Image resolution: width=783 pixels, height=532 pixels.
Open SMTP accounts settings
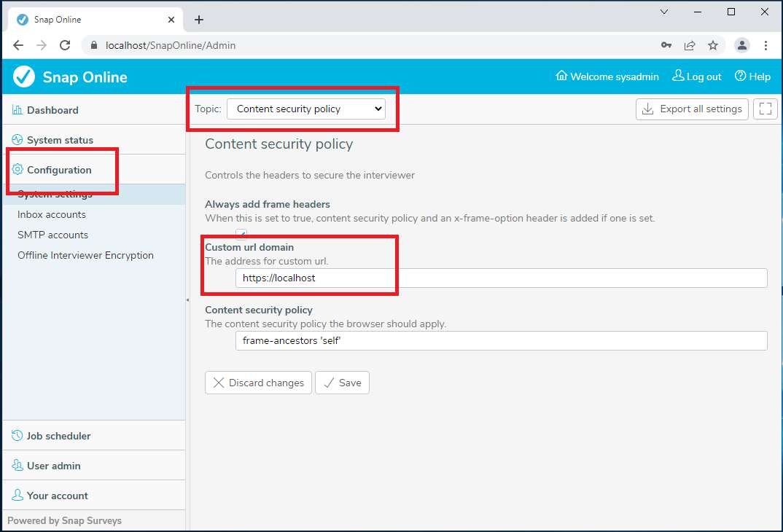click(52, 235)
